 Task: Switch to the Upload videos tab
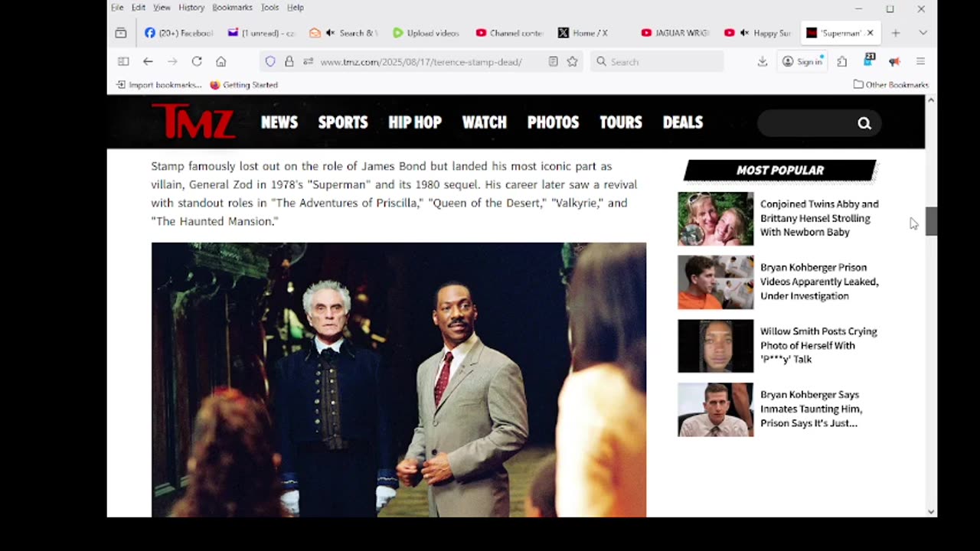click(426, 33)
